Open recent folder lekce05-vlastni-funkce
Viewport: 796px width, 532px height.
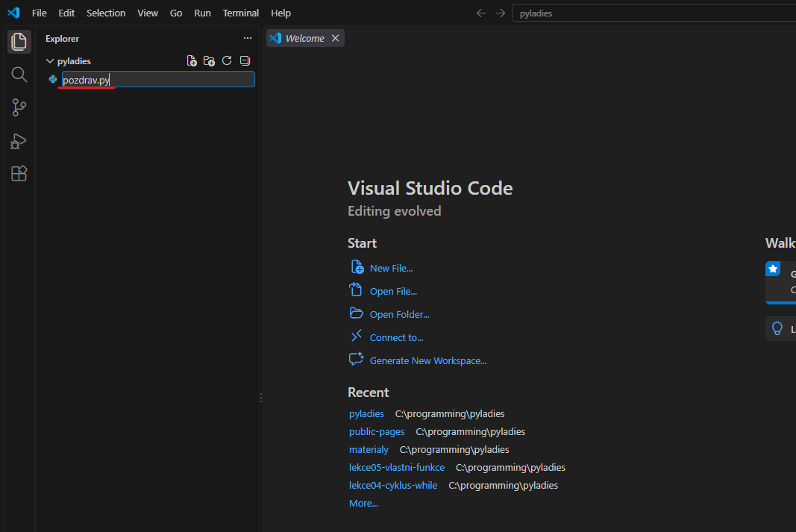tap(396, 467)
